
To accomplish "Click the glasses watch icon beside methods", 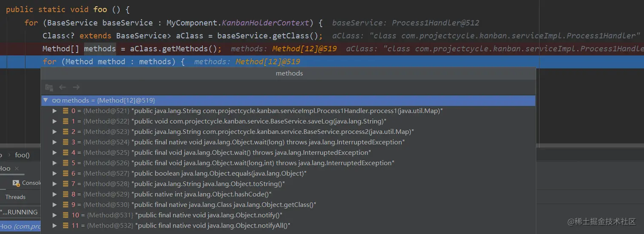I will tap(56, 101).
